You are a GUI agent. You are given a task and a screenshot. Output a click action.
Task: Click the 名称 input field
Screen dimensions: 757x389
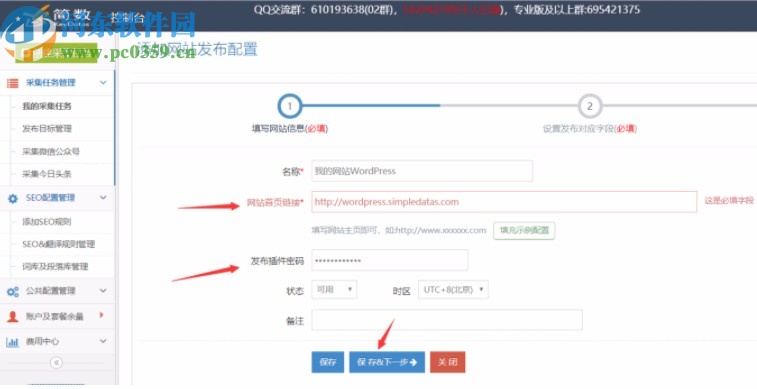coord(422,171)
